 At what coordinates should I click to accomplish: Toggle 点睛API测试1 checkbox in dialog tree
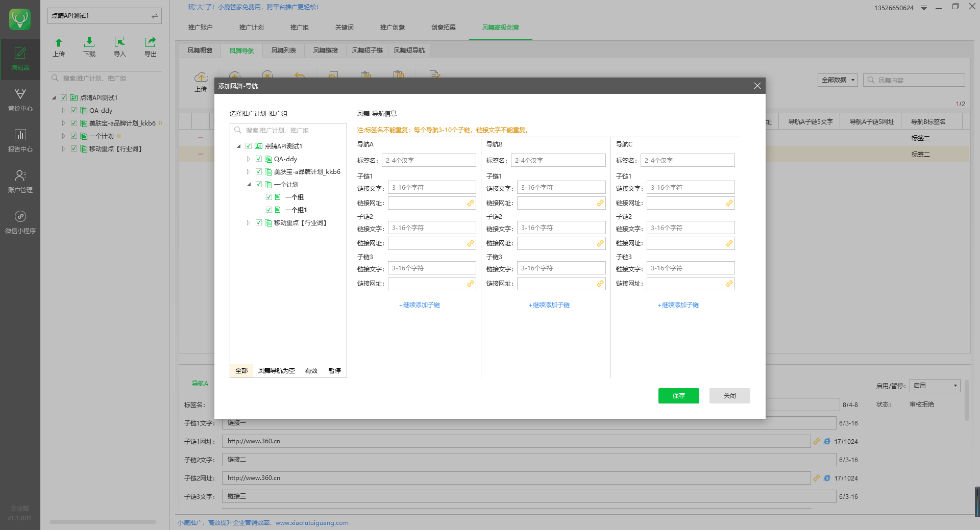tap(249, 146)
